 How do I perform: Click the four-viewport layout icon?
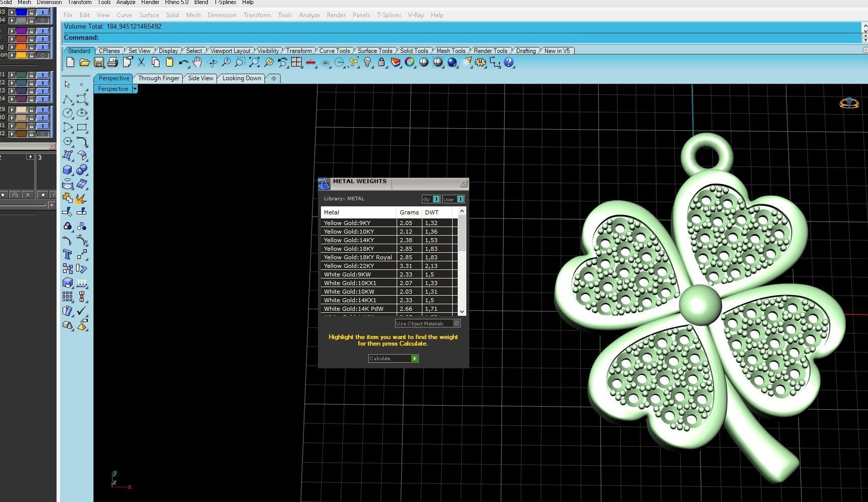pyautogui.click(x=297, y=62)
